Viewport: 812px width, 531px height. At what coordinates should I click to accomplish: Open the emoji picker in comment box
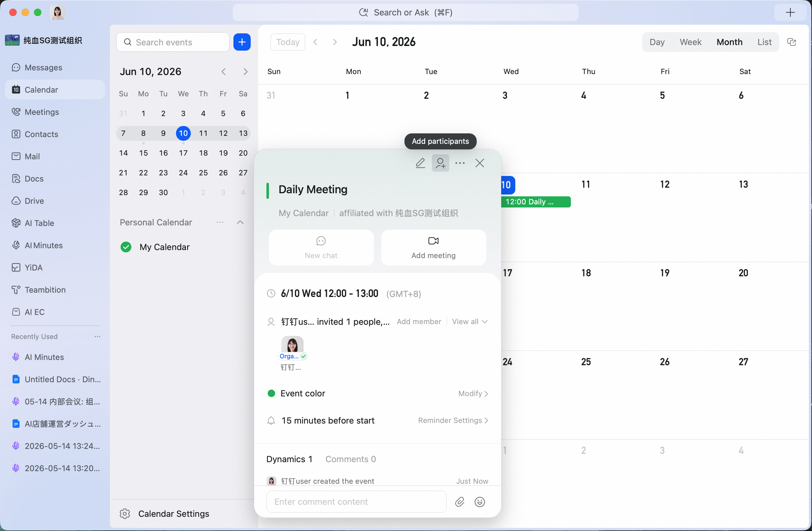pyautogui.click(x=480, y=502)
